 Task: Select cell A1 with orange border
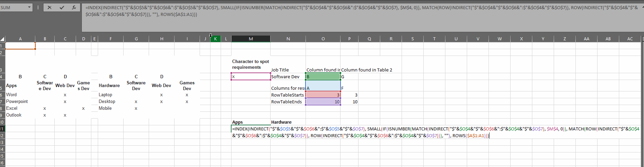(x=20, y=46)
